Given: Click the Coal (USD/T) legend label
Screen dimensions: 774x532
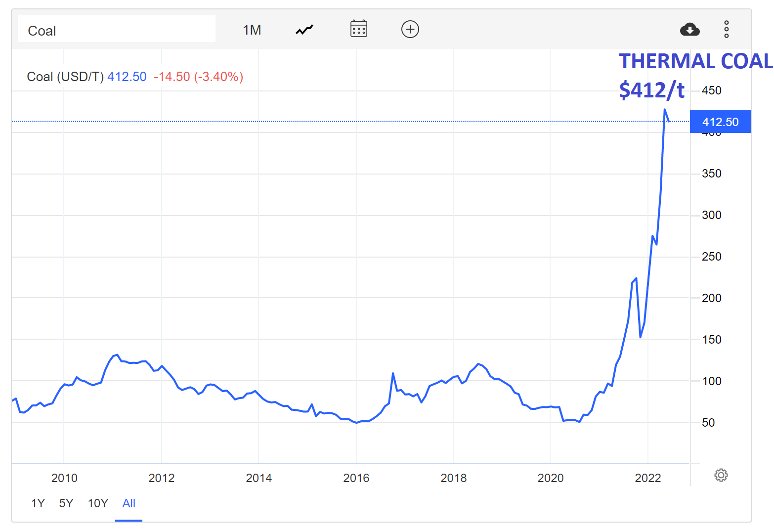Looking at the screenshot, I should click(65, 77).
